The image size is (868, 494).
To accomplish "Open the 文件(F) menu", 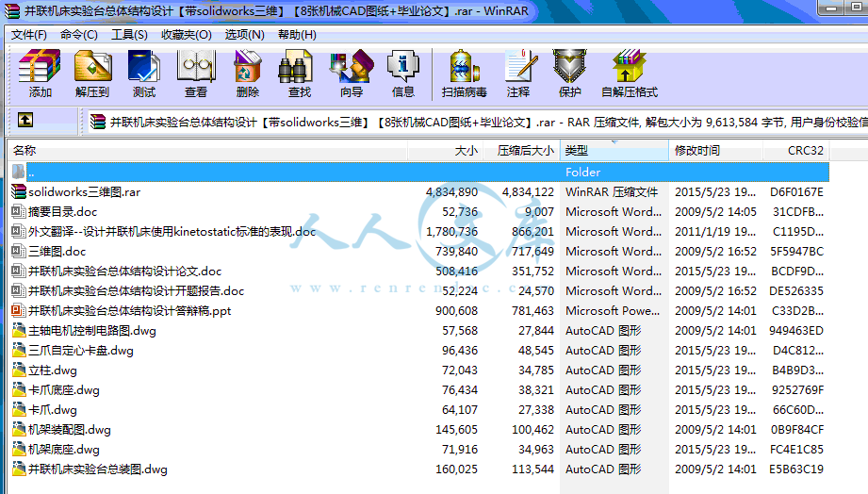I will point(29,35).
